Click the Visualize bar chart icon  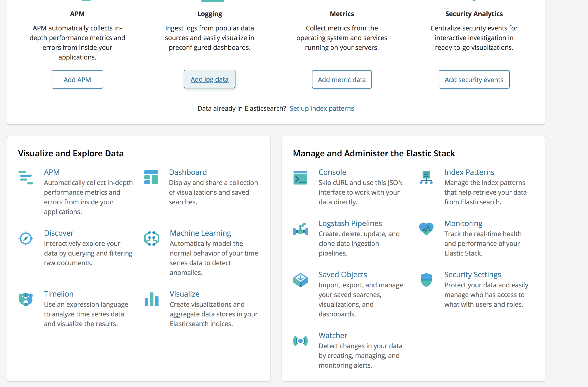point(151,299)
